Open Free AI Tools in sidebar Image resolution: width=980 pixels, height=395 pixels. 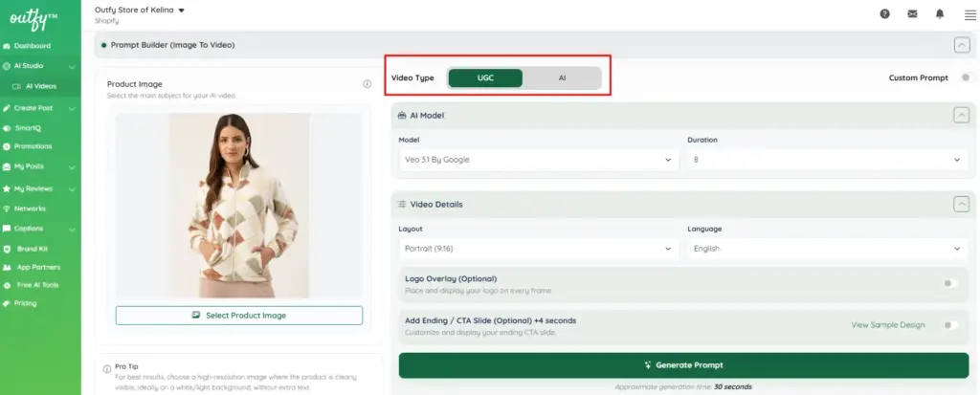coord(40,286)
